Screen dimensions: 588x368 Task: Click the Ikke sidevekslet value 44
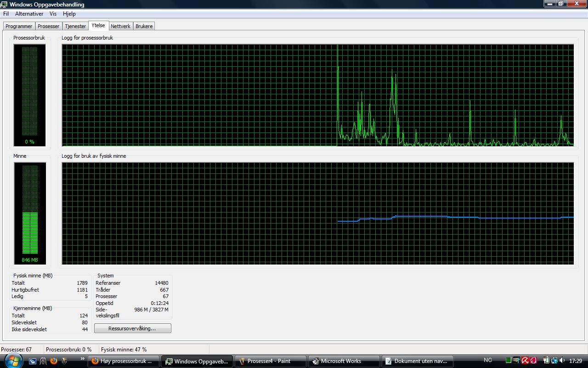(x=85, y=329)
